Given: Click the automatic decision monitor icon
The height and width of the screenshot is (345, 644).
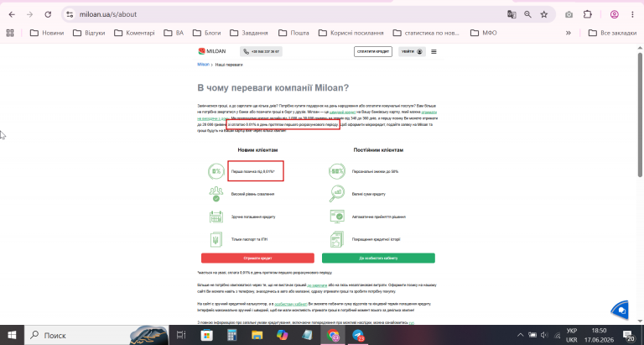Looking at the screenshot, I should coord(337,217).
